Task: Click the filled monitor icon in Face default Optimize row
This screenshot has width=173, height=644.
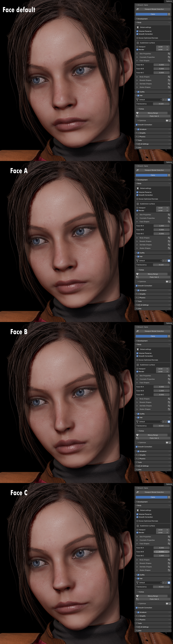Action: click(167, 121)
